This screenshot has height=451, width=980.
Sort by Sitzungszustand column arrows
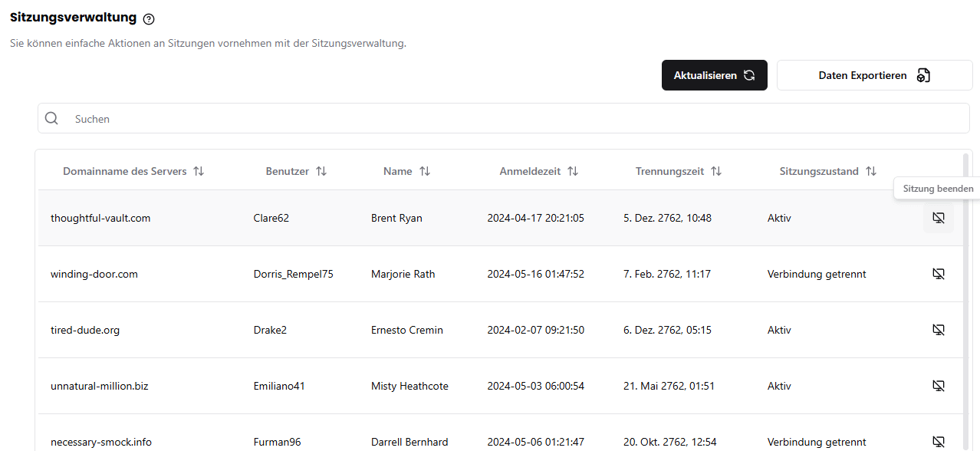click(871, 171)
